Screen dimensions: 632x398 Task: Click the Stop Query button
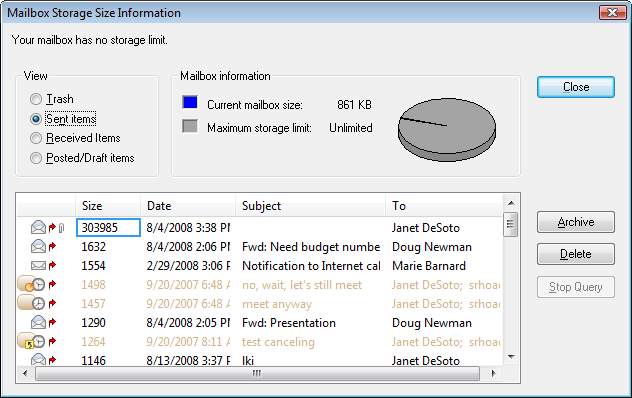(576, 287)
